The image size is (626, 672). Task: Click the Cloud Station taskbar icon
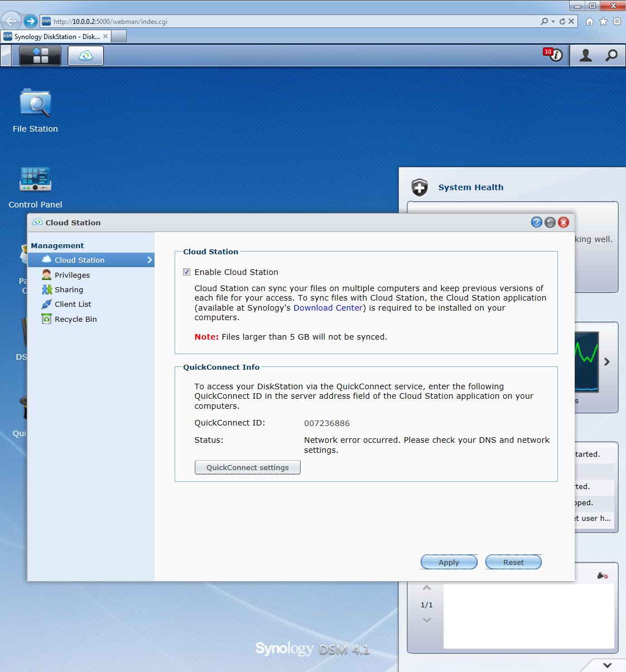[x=86, y=55]
